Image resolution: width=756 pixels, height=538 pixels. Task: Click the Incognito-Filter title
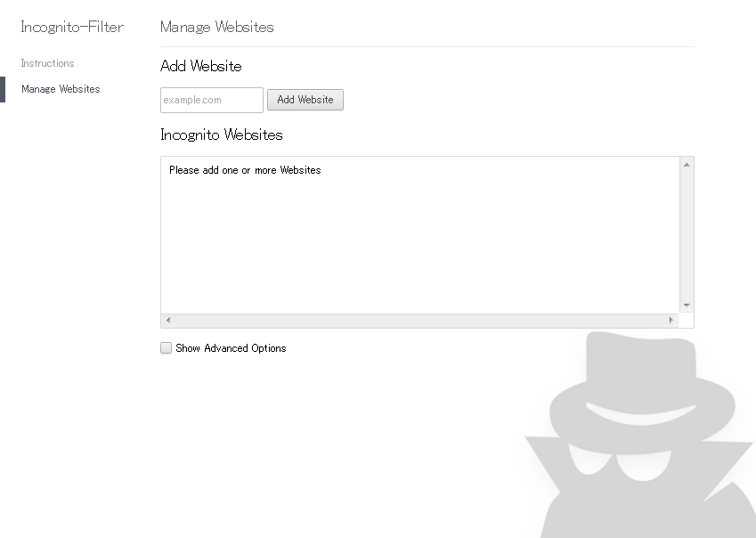coord(72,27)
